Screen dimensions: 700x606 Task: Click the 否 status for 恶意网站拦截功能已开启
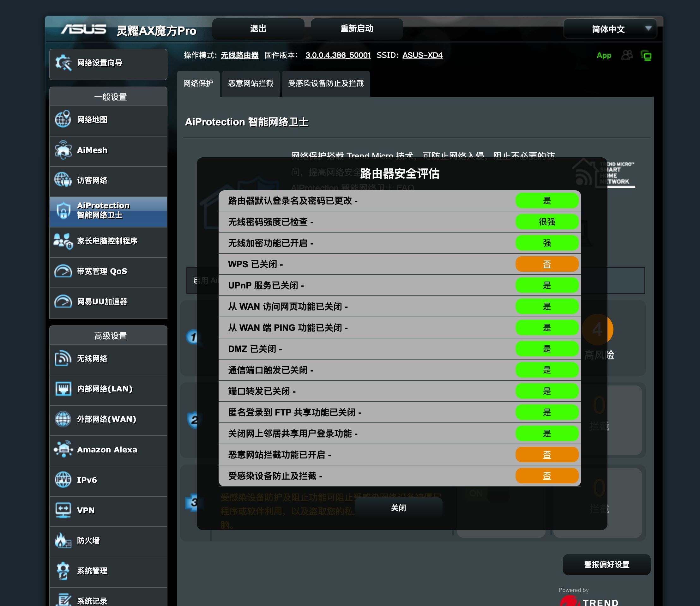(x=547, y=455)
